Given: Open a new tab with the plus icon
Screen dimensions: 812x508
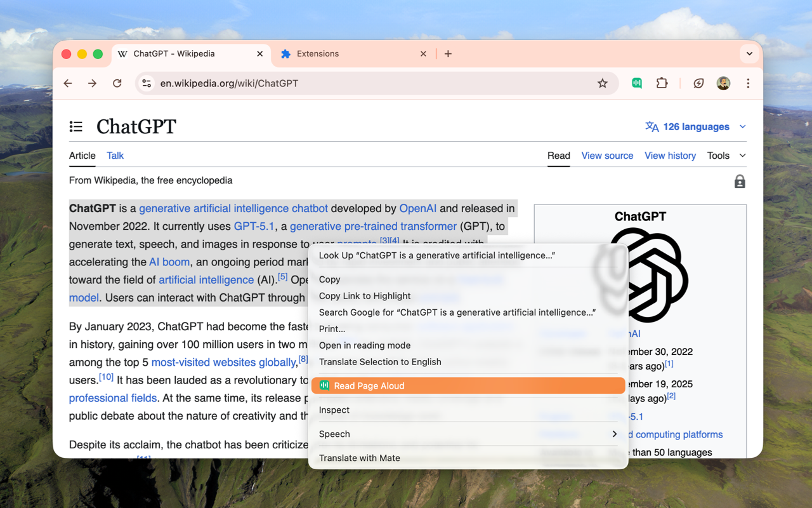Looking at the screenshot, I should click(x=448, y=54).
